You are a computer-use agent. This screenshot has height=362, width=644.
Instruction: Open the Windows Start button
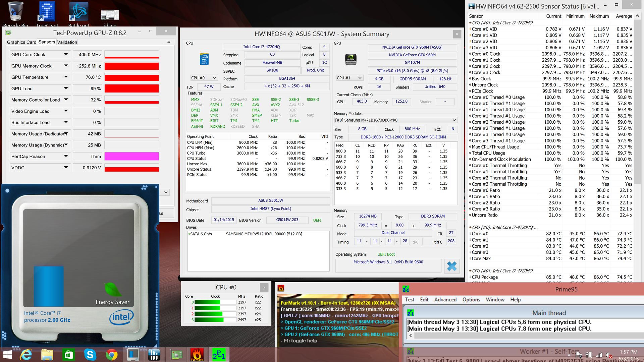point(7,355)
